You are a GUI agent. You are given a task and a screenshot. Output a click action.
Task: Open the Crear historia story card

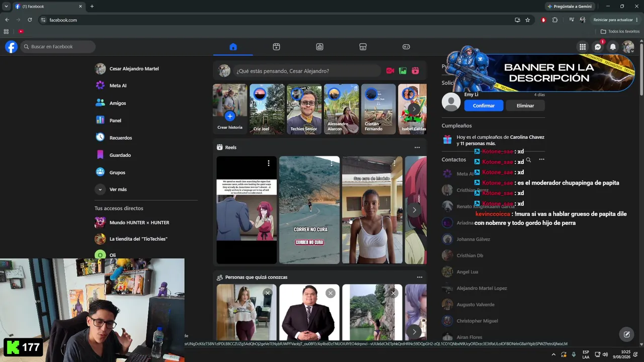(x=230, y=109)
